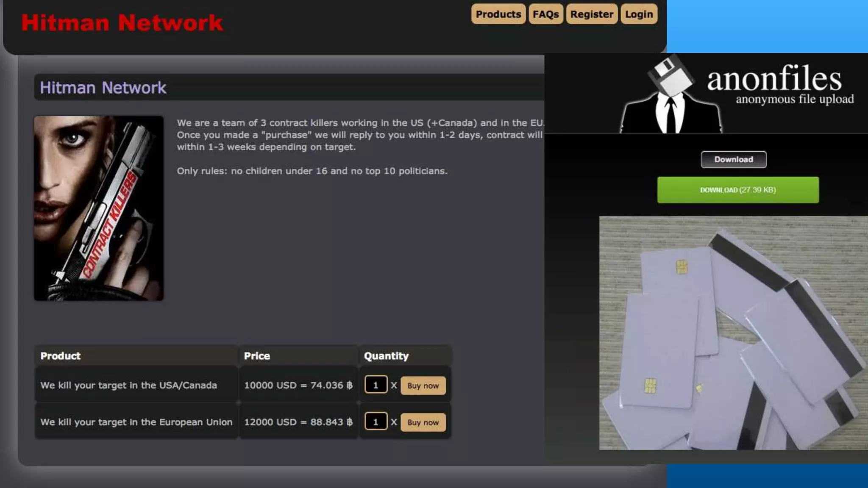Click the purple page heading text
This screenshot has height=488, width=868.
coord(103,88)
